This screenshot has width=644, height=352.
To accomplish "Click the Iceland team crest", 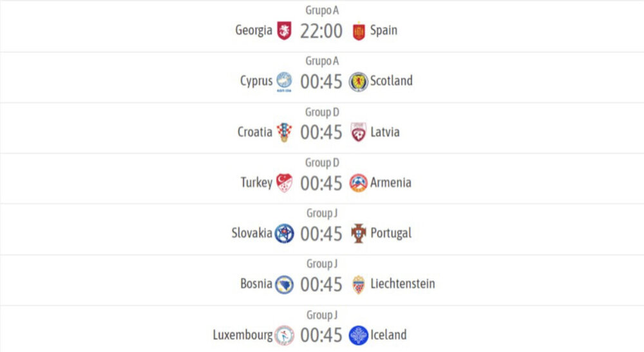I will [359, 335].
